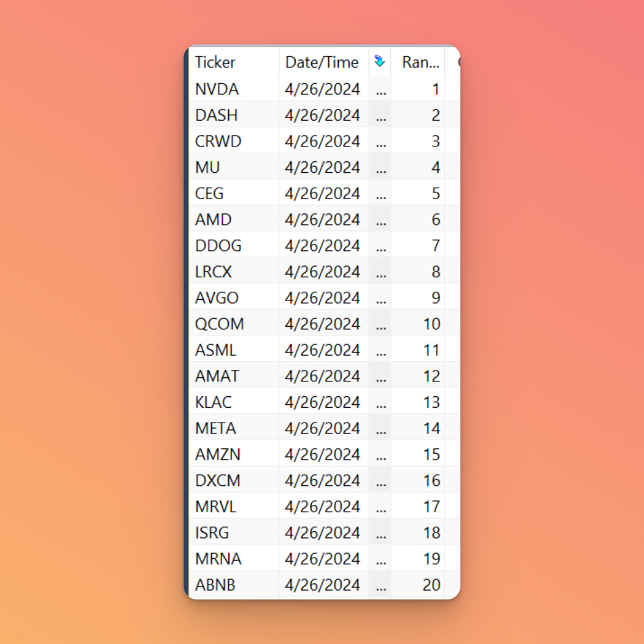The width and height of the screenshot is (644, 644).
Task: Select the CEG ticker cell
Action: pyautogui.click(x=234, y=193)
